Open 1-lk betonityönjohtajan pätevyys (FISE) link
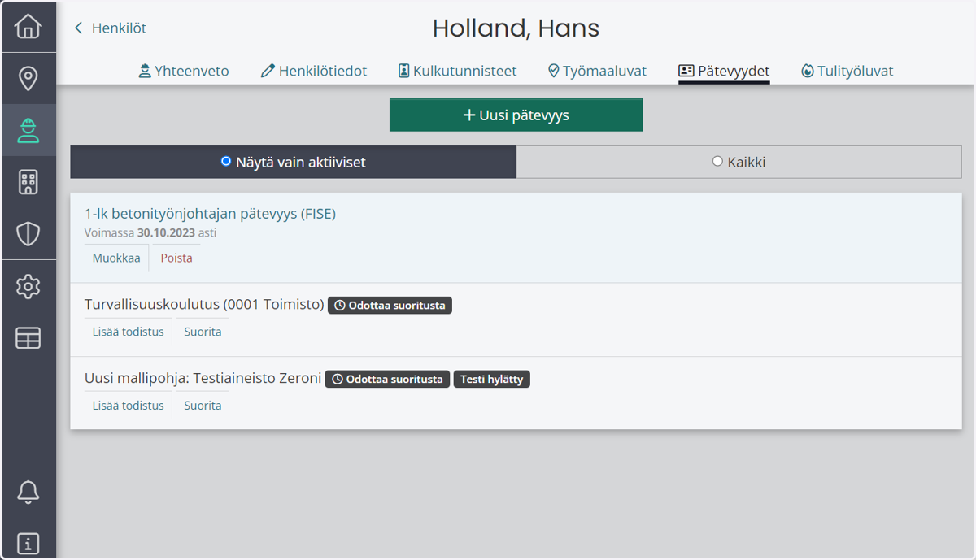This screenshot has height=560, width=976. pyautogui.click(x=210, y=214)
